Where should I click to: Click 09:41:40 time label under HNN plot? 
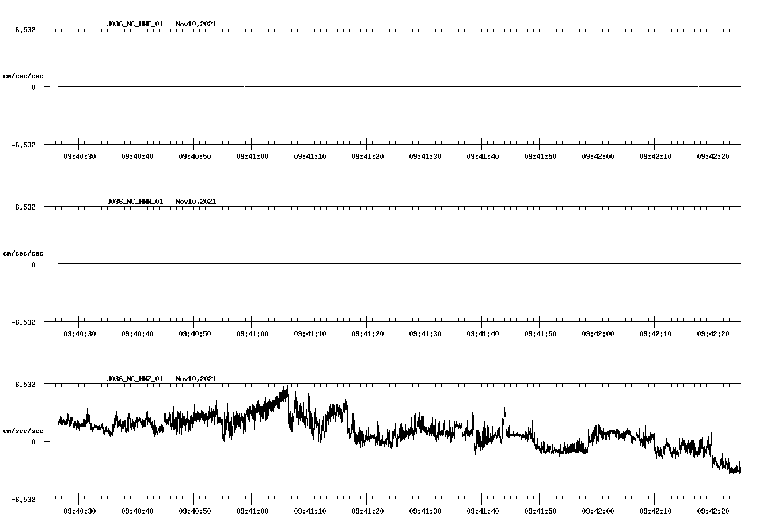pyautogui.click(x=483, y=334)
